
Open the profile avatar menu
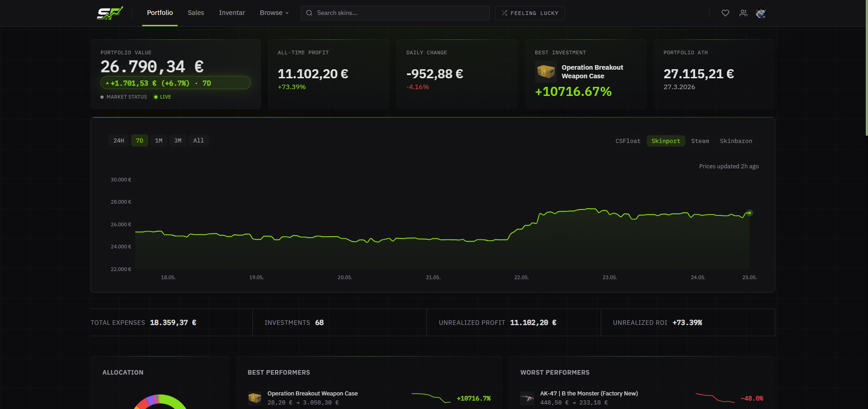point(761,13)
